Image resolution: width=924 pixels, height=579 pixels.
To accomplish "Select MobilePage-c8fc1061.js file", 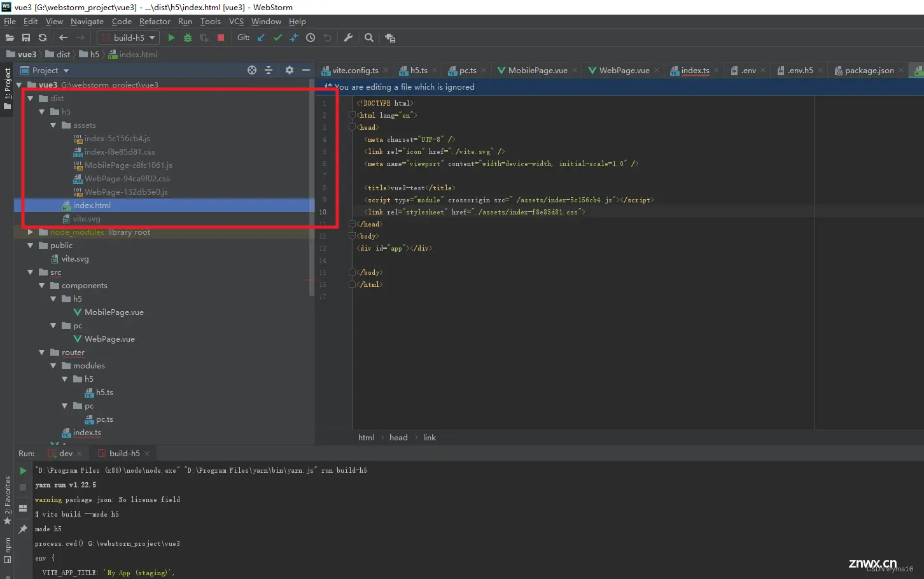I will point(128,165).
